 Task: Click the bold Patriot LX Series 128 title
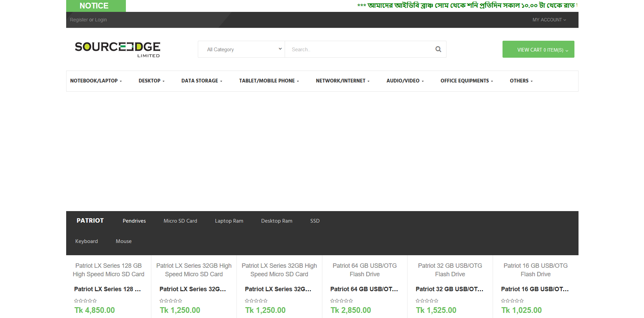(x=108, y=289)
